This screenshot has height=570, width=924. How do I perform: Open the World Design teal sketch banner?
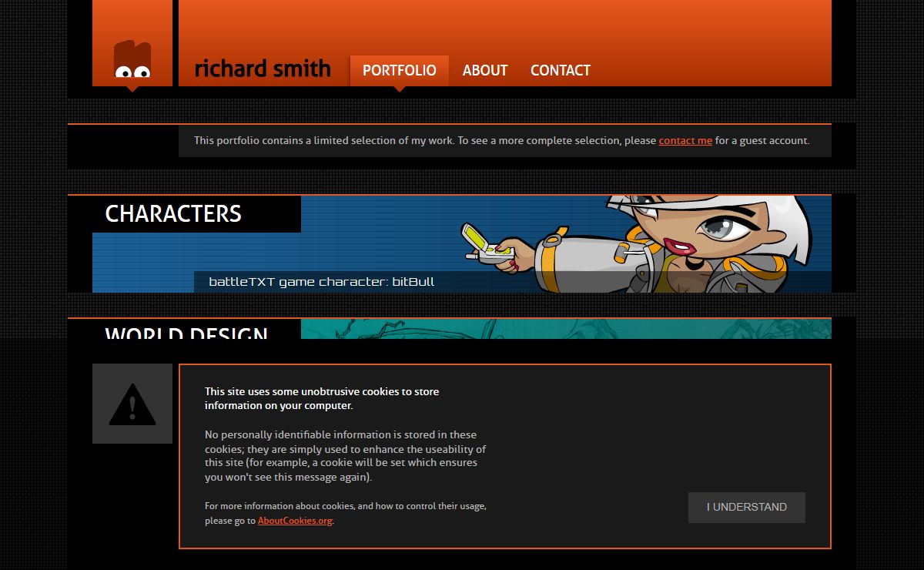(x=566, y=329)
